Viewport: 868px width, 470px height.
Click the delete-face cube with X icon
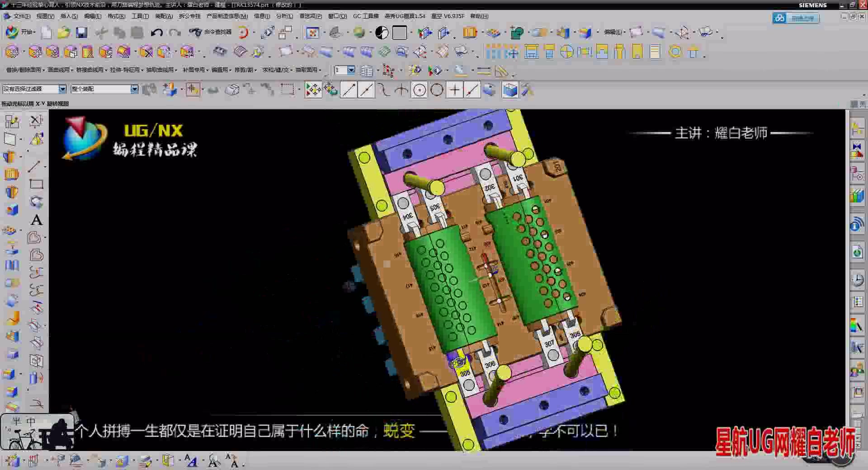[x=146, y=52]
